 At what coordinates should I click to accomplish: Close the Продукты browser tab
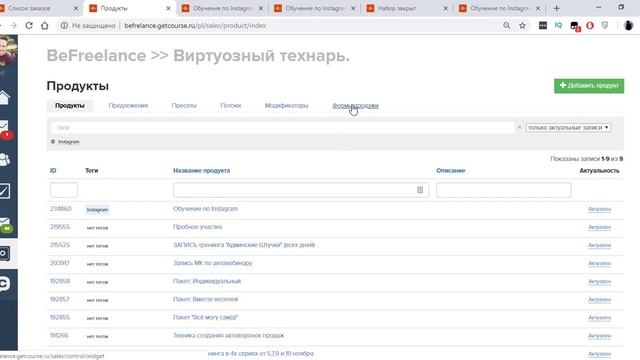168,8
